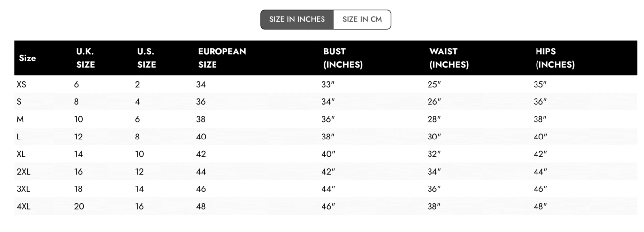The width and height of the screenshot is (644, 232).
Task: Click the BUST (INCHES) column header
Action: tap(343, 58)
